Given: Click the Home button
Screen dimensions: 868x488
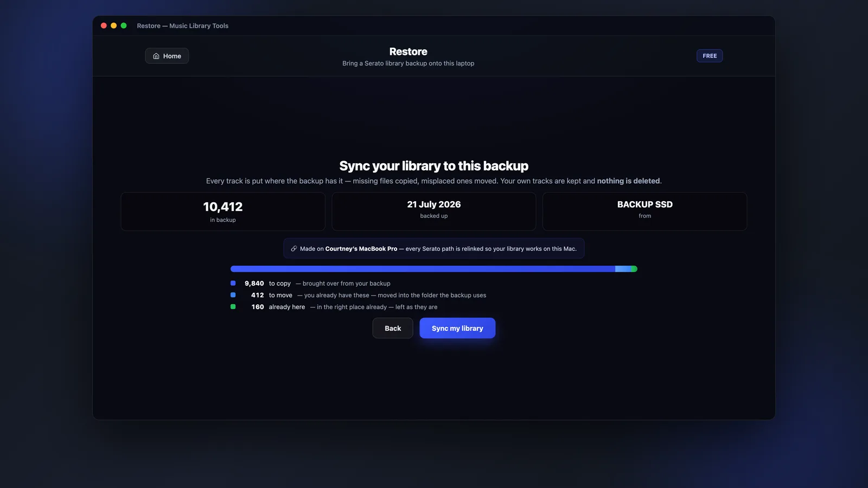Looking at the screenshot, I should coord(167,56).
